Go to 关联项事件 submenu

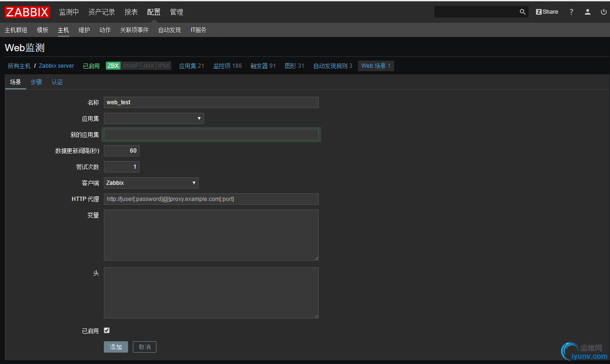134,30
